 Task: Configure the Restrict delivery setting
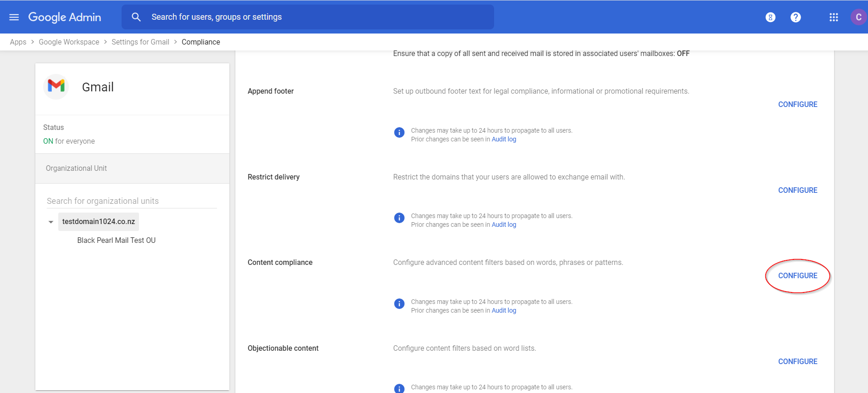(797, 190)
